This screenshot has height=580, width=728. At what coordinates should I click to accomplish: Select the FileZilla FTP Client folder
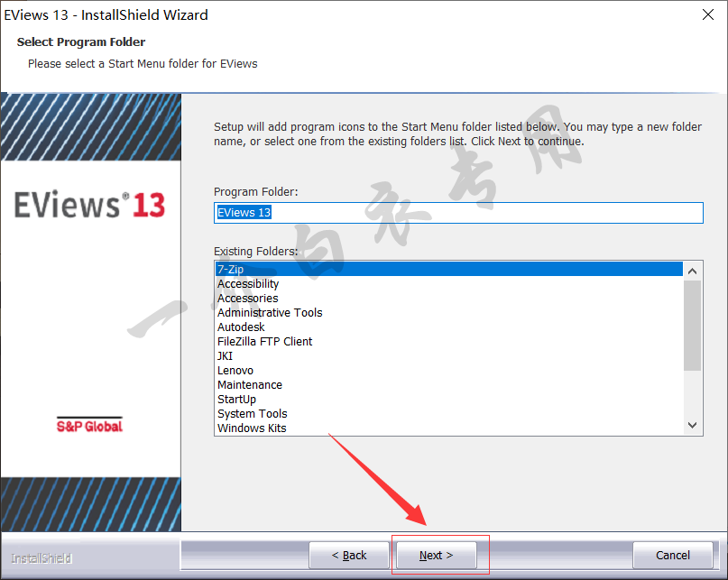click(x=449, y=341)
